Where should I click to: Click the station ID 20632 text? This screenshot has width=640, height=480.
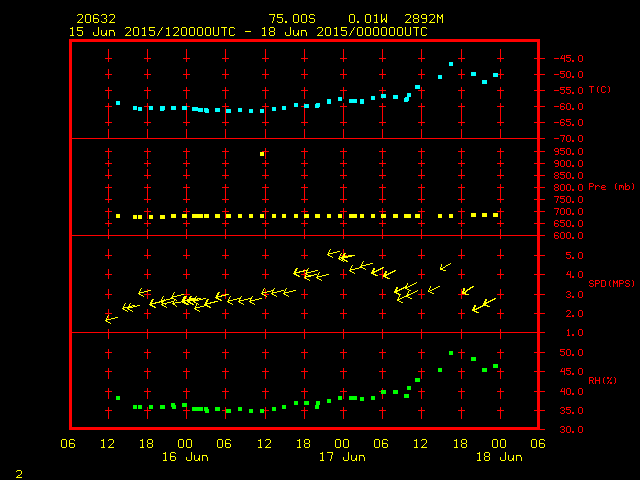[x=95, y=19]
